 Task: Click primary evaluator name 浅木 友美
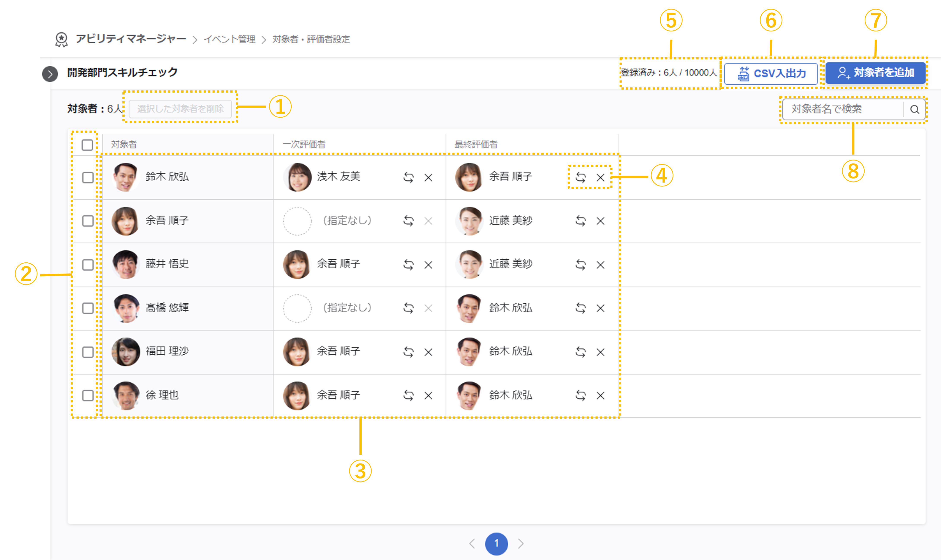[x=338, y=177]
